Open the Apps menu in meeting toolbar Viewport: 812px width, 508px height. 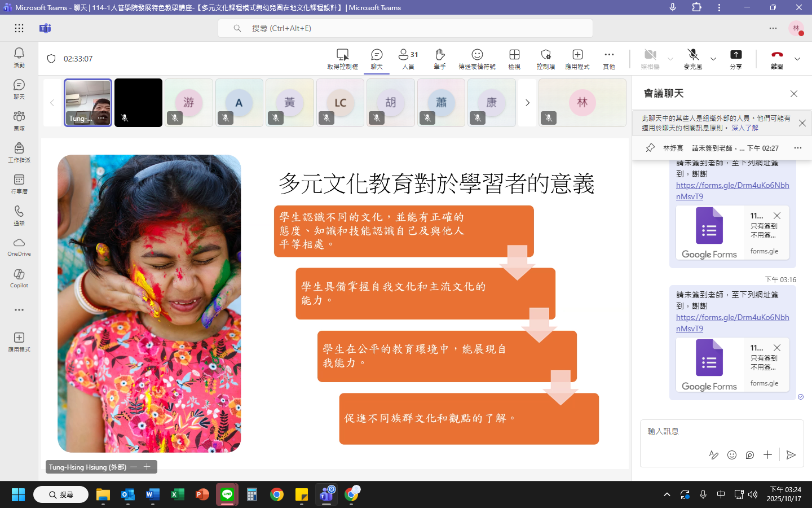[577, 58]
